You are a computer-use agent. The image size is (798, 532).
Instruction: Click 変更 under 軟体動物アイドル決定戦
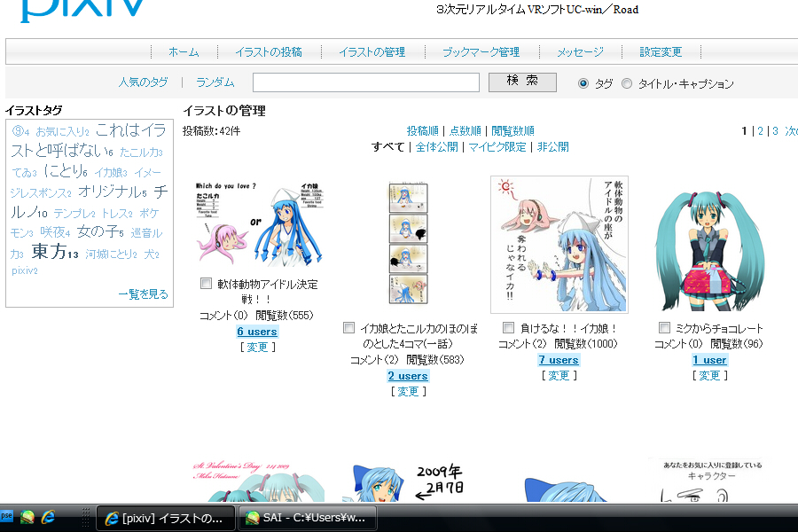point(257,348)
